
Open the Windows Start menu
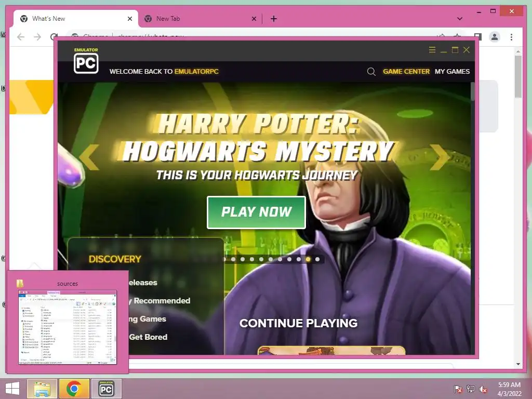click(12, 389)
